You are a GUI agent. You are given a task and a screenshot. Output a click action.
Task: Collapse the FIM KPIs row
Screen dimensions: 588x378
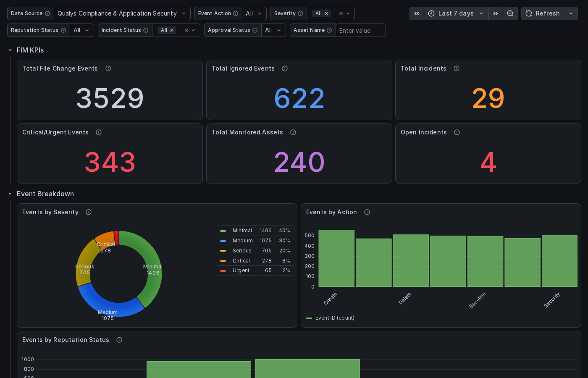(x=10, y=50)
